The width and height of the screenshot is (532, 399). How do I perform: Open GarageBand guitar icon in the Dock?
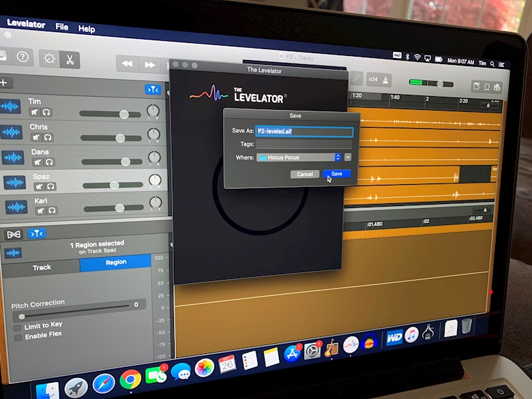331,347
